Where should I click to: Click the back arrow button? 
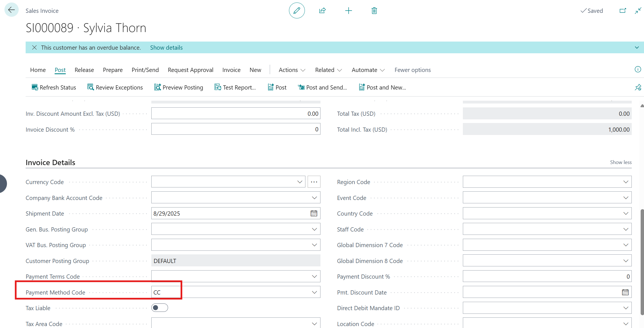click(x=11, y=10)
